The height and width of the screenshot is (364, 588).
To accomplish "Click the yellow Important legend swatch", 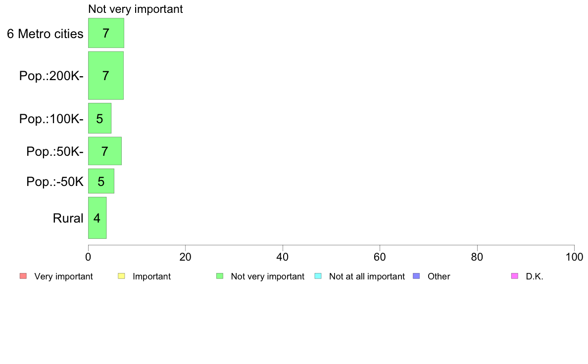I will click(121, 276).
